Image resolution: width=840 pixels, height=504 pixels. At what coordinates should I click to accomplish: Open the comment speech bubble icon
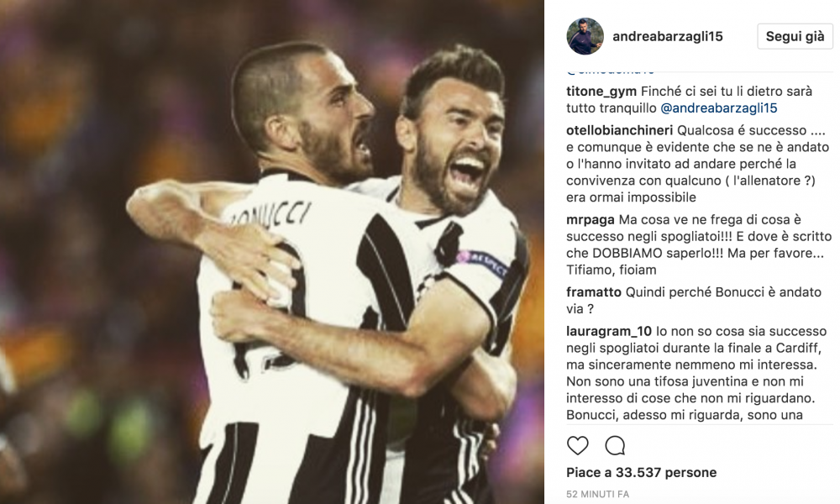[615, 445]
